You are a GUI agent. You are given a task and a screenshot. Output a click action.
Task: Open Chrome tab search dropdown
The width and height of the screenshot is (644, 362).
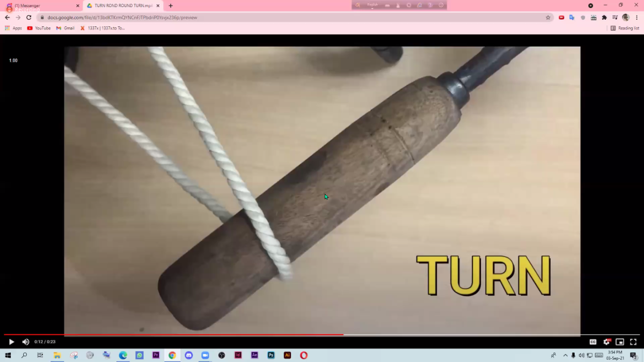(x=590, y=5)
